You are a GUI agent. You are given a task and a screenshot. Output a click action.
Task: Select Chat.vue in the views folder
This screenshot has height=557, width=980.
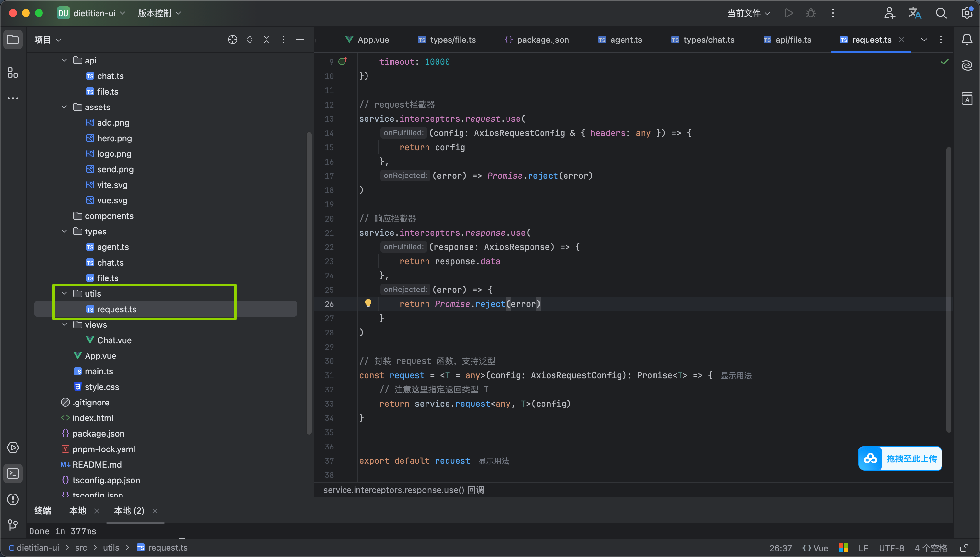[114, 340]
